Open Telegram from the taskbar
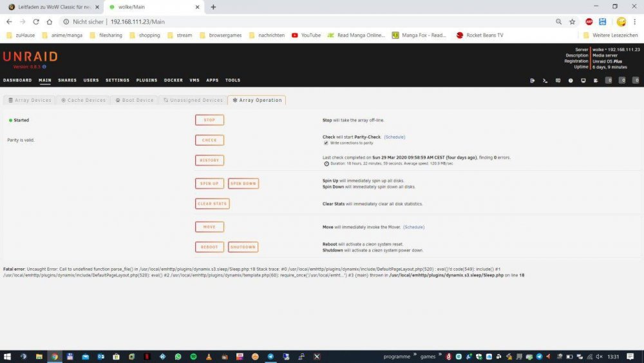Screen dimensions: 644x363 click(x=270, y=357)
